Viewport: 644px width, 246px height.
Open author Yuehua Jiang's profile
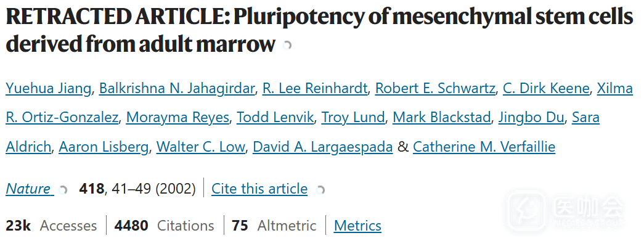point(49,88)
